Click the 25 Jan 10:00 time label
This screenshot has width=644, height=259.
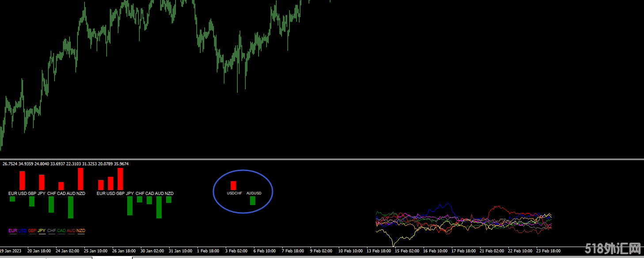tap(96, 251)
